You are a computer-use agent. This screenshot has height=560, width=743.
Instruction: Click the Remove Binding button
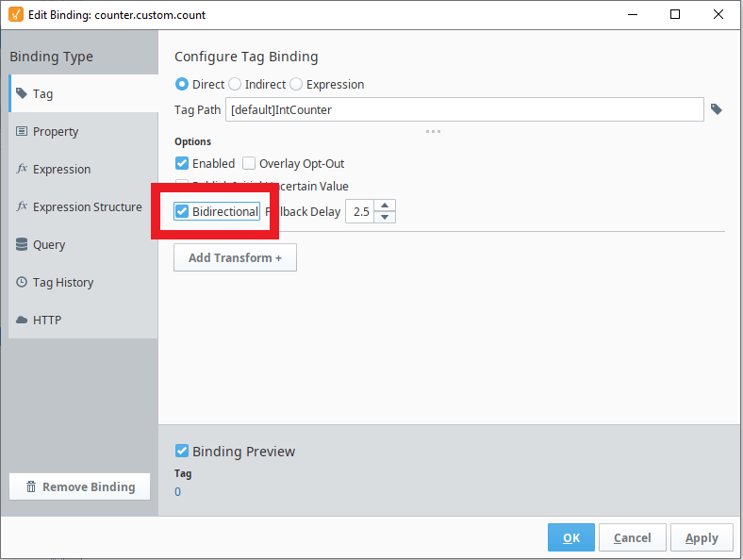(79, 486)
